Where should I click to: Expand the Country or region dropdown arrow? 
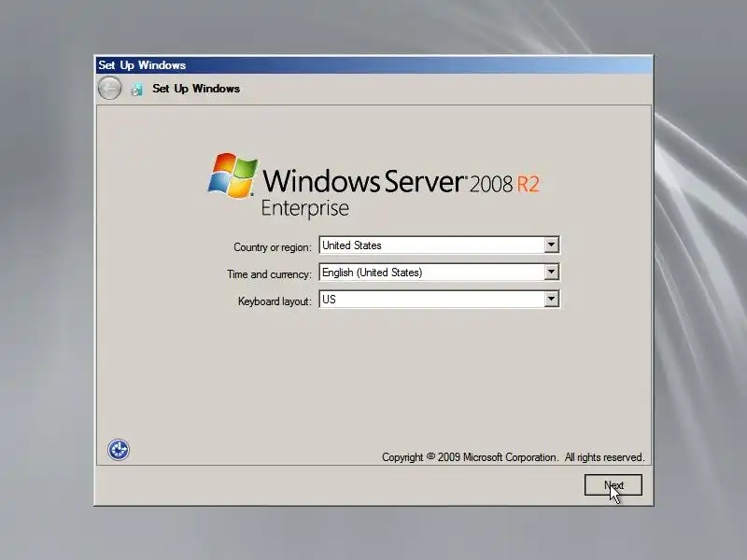[x=551, y=245]
